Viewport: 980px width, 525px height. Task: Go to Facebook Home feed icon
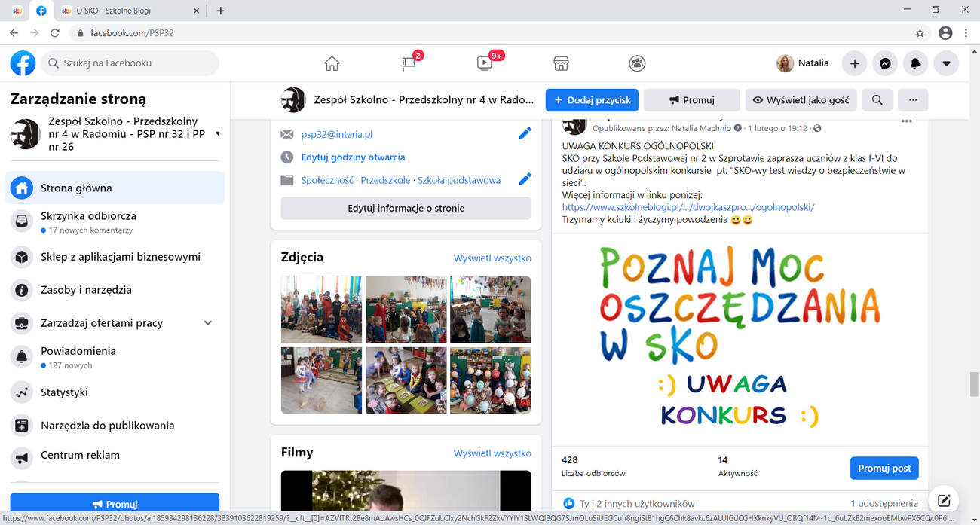332,63
